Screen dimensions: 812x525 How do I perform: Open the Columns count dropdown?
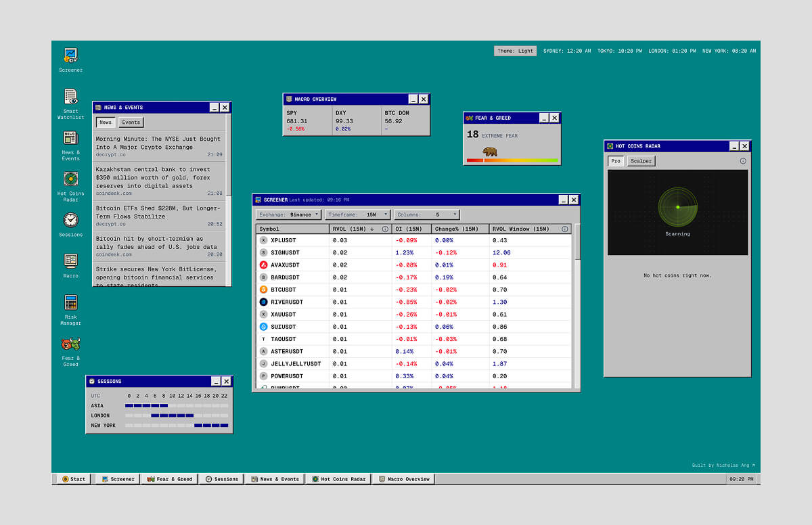click(427, 215)
